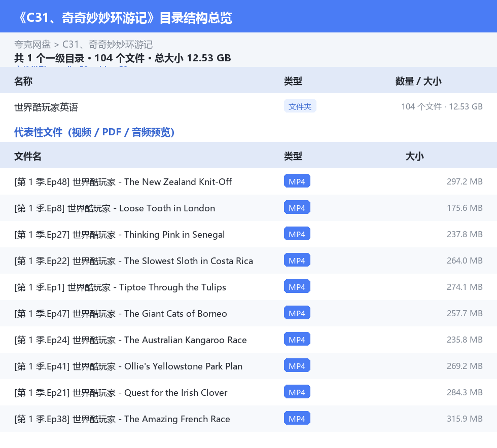Click the breadcrumb 夸克网盘 > C31、奇奇妙妙环游记

(83, 45)
